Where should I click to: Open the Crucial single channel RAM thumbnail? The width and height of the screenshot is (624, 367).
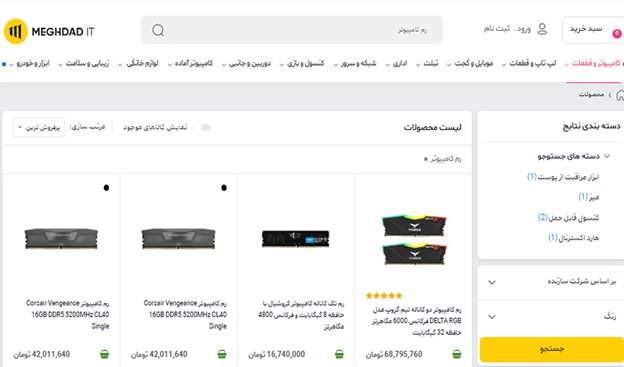pos(296,239)
